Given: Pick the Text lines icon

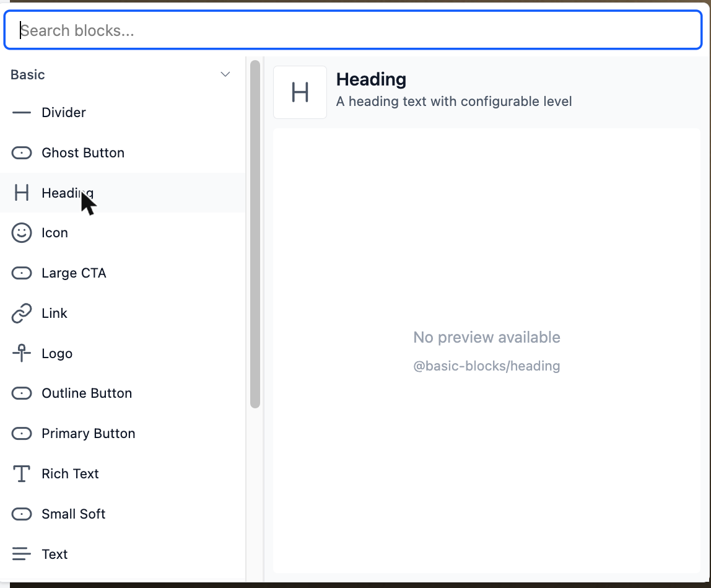Looking at the screenshot, I should point(21,554).
